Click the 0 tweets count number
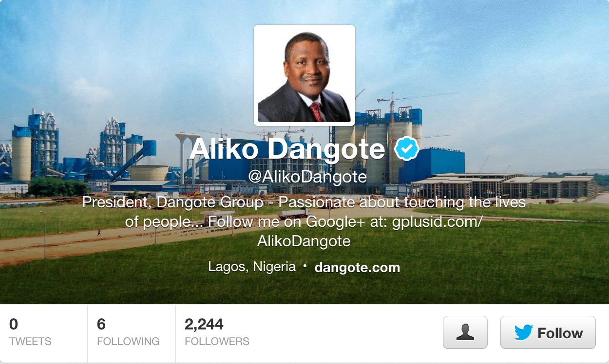 [14, 324]
